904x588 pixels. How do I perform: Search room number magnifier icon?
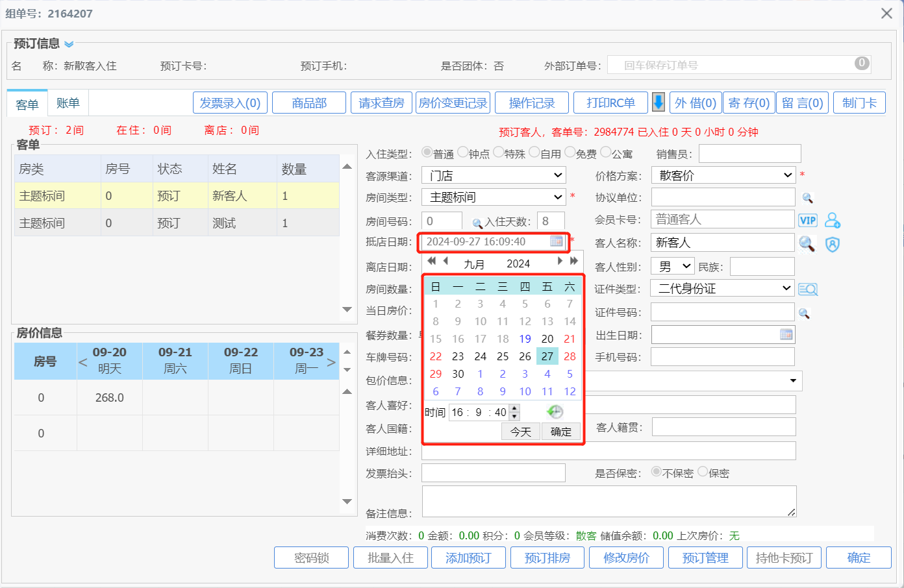(x=477, y=223)
